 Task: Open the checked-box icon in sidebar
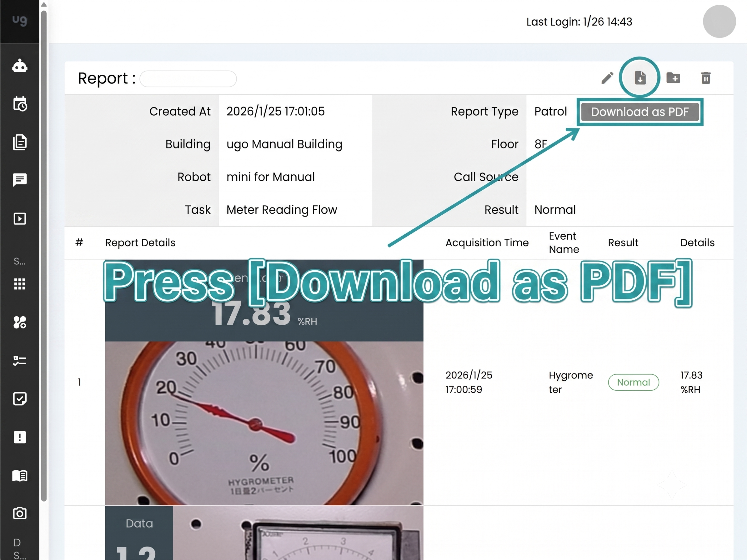click(x=20, y=399)
